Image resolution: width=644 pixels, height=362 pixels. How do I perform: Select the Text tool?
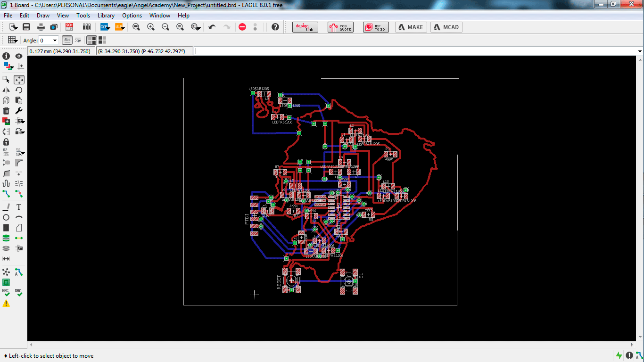coord(19,207)
